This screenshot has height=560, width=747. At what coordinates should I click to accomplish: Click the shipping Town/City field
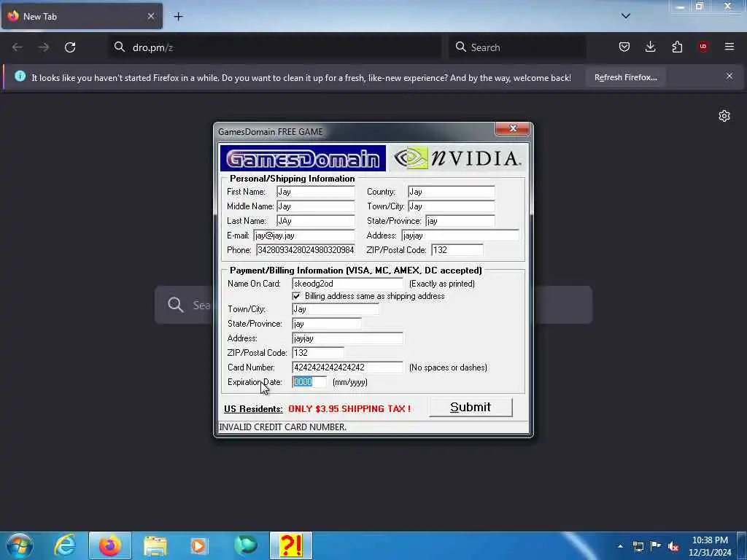tap(451, 206)
